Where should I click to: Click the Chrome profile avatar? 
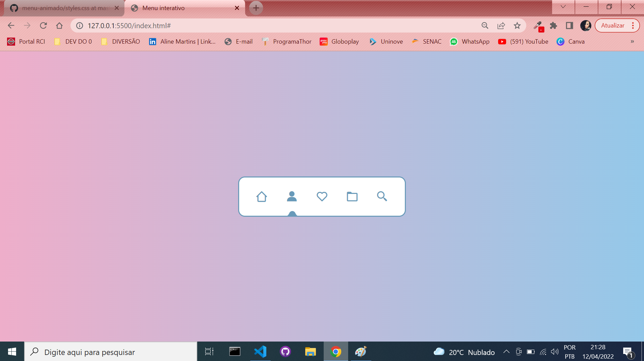(x=585, y=25)
